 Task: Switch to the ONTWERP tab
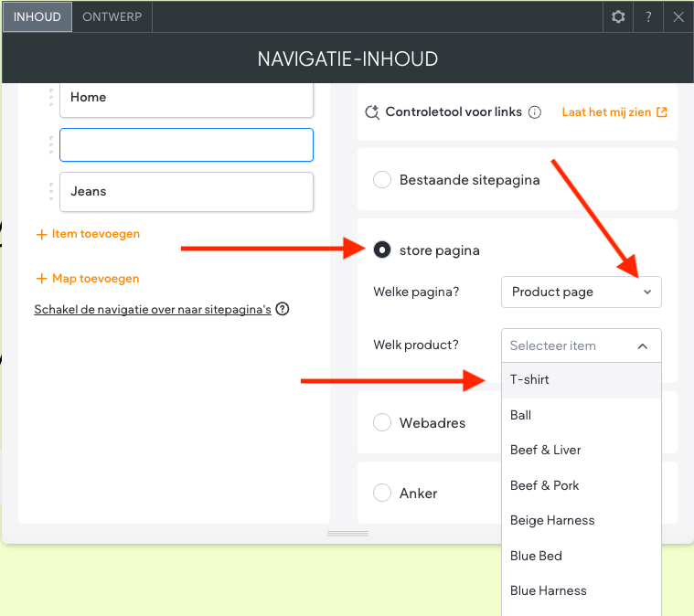pyautogui.click(x=112, y=16)
